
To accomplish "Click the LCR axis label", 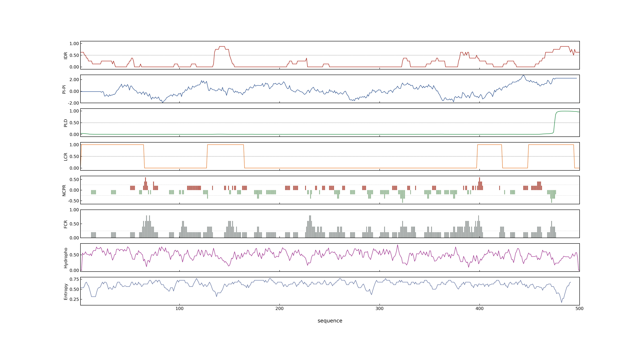I will coord(66,157).
